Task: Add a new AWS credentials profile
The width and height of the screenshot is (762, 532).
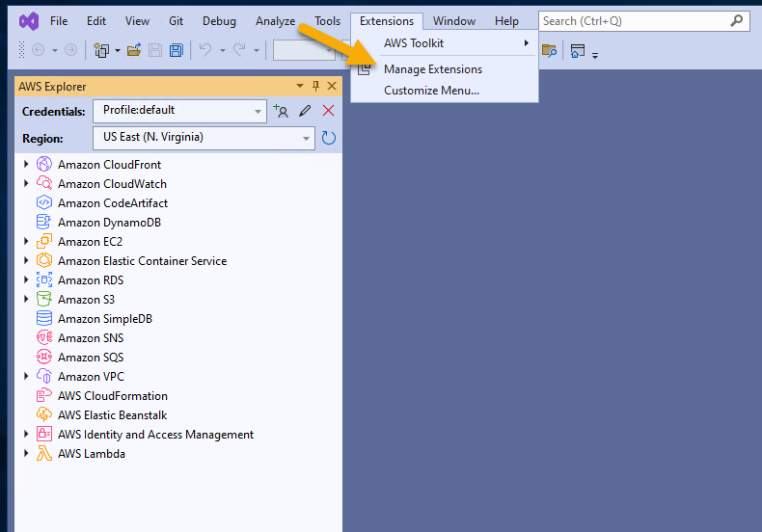Action: pyautogui.click(x=281, y=111)
